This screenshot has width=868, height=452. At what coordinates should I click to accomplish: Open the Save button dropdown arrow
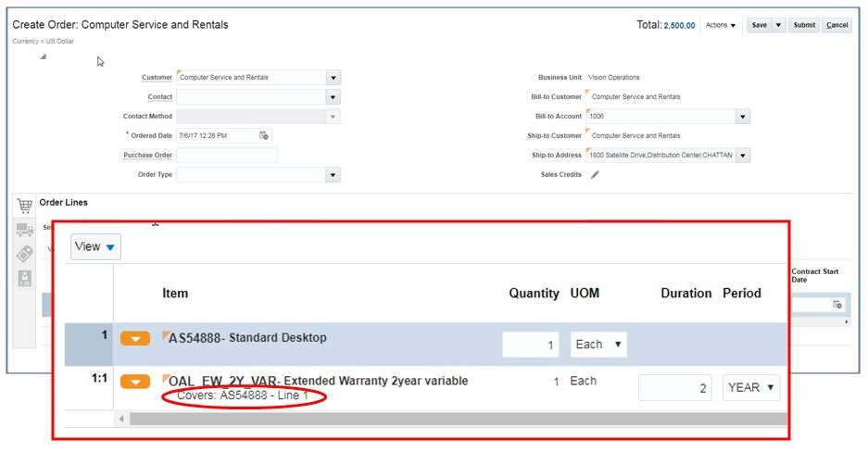point(778,25)
